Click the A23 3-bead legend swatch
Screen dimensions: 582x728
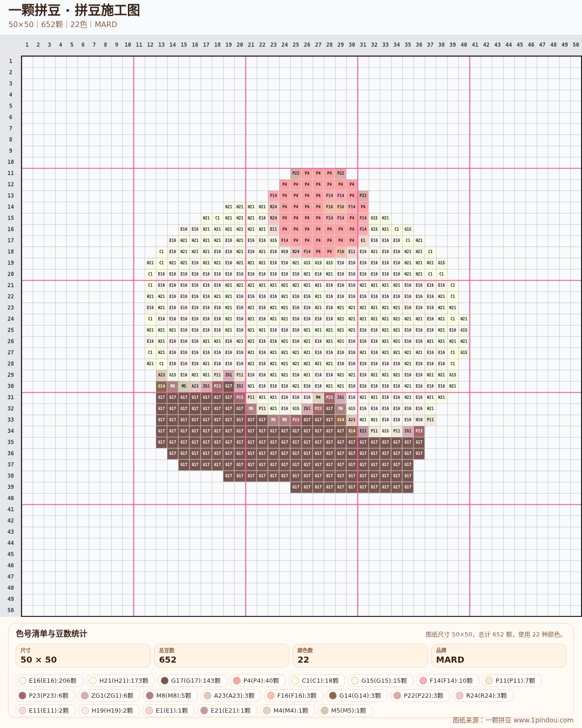[x=231, y=695]
